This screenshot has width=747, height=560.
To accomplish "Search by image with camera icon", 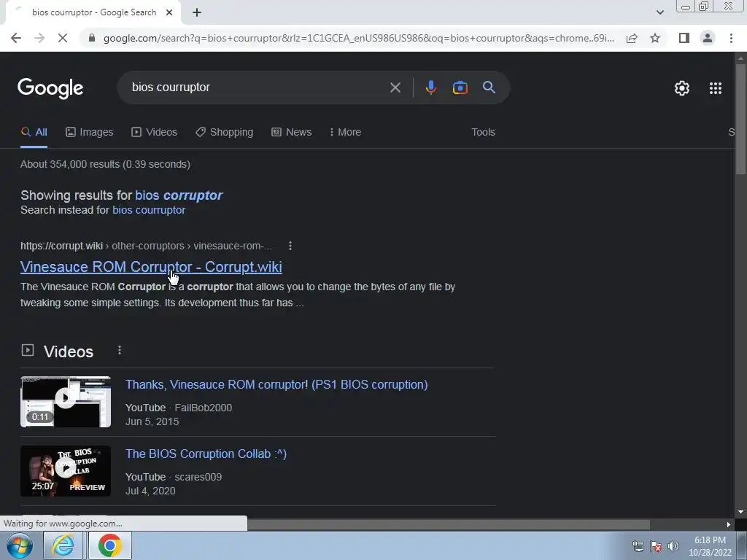I will 460,87.
